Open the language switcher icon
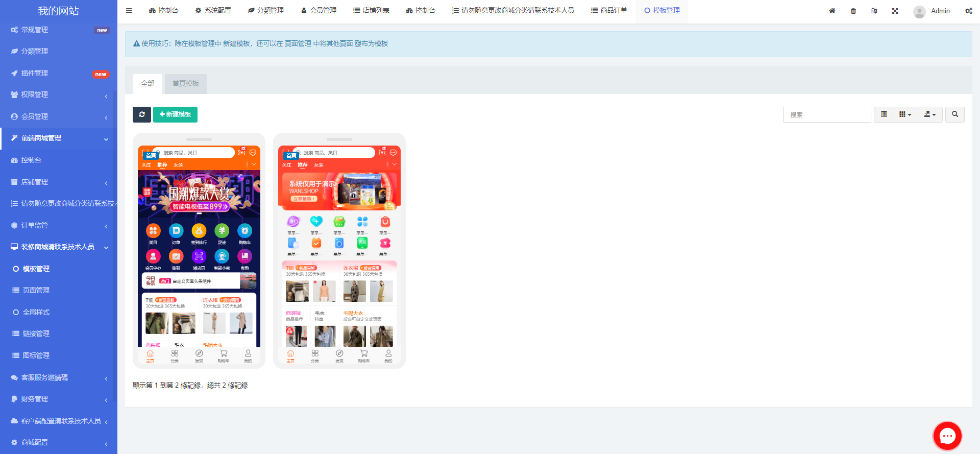The width and height of the screenshot is (980, 454). coord(874,11)
